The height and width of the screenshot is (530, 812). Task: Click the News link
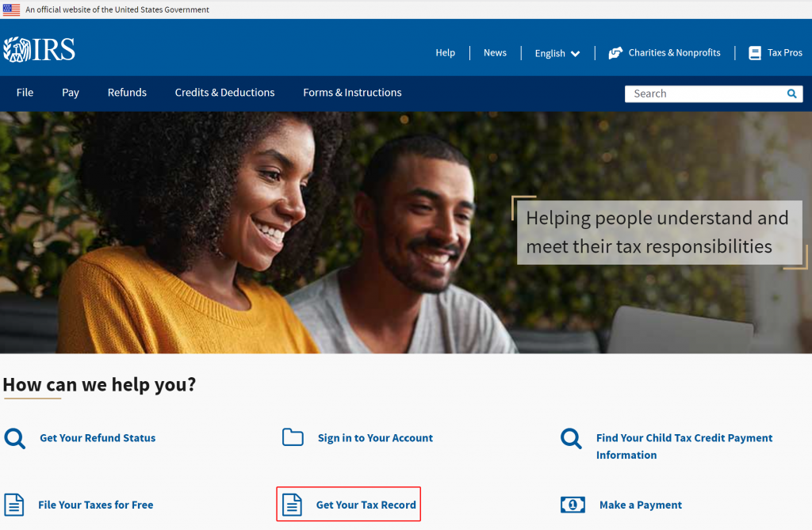click(x=495, y=53)
